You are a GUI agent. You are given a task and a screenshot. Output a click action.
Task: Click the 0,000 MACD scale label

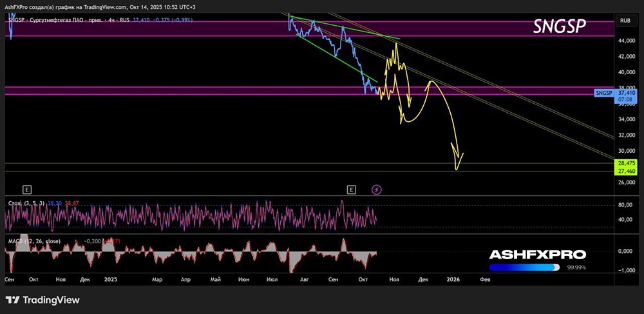pos(627,251)
